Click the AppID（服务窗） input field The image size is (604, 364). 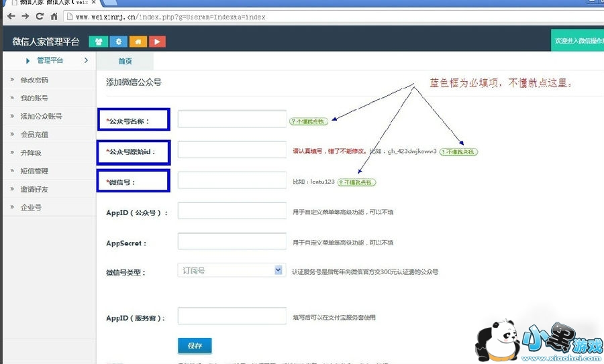(x=232, y=316)
